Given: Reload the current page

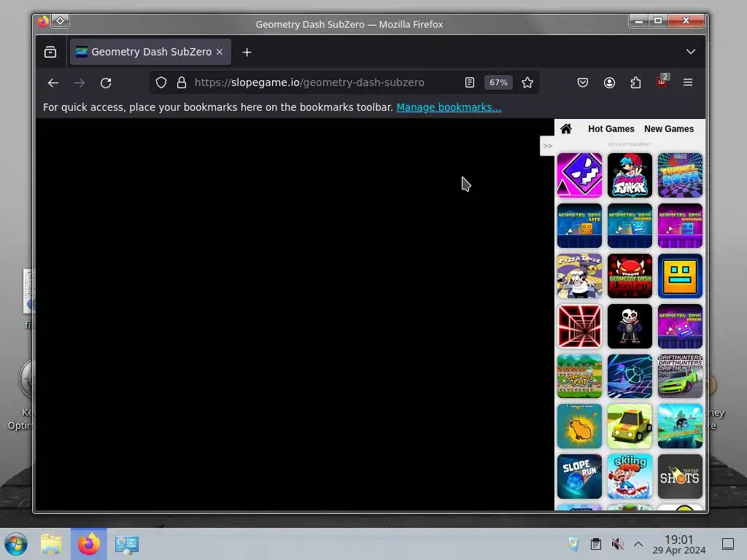Looking at the screenshot, I should [x=106, y=83].
